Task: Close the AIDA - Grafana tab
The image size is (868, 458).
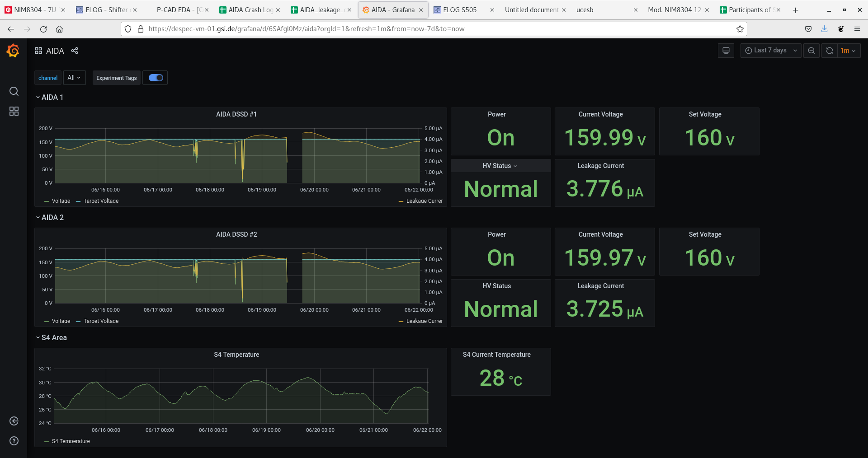Action: pos(421,10)
